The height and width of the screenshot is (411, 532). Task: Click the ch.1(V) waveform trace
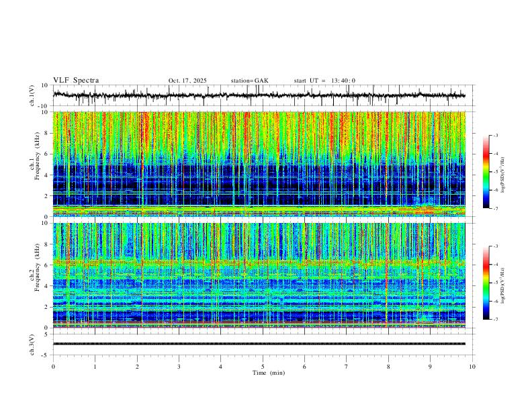click(259, 95)
